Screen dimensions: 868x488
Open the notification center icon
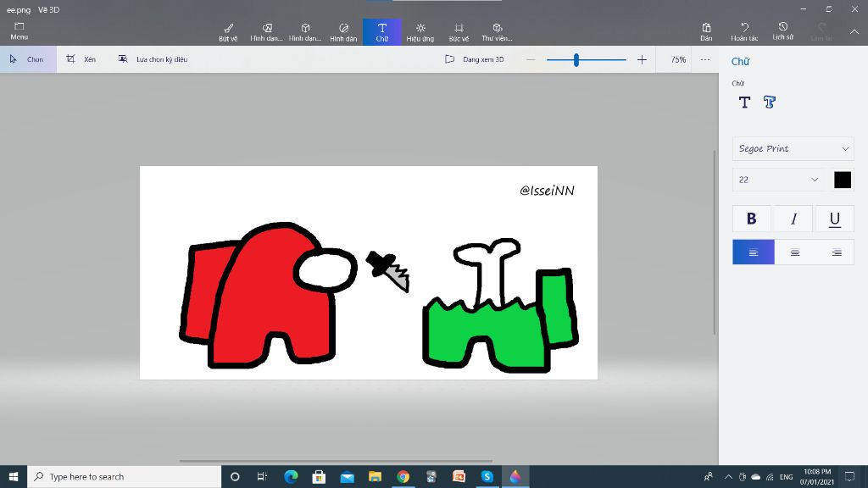(849, 476)
